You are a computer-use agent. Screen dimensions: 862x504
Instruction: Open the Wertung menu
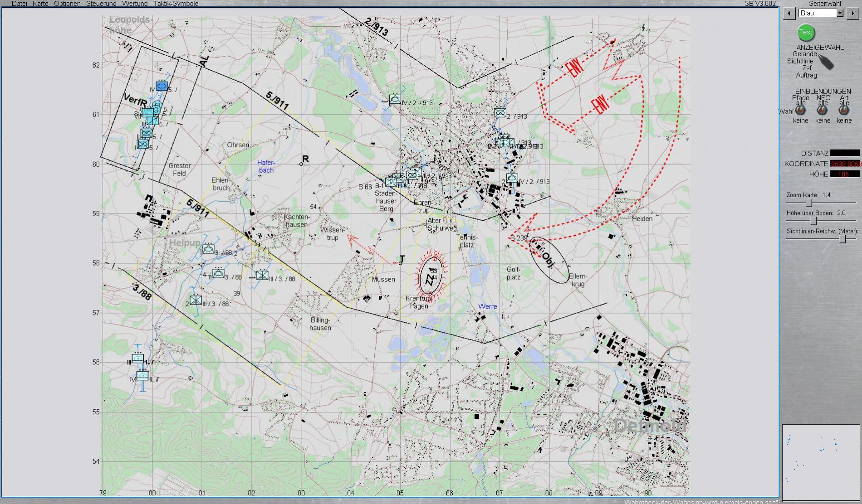135,4
